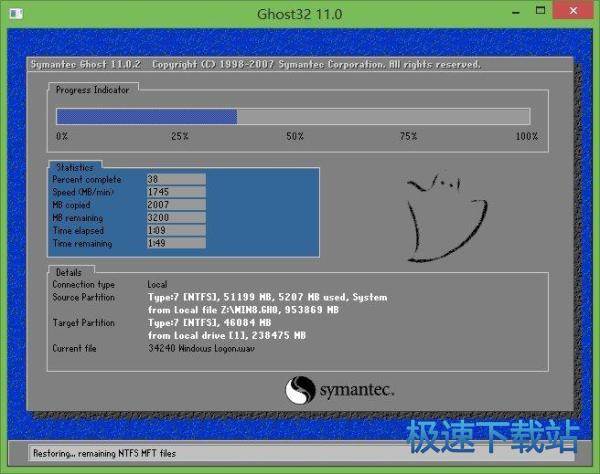
Task: Click the Symantec Ghost 11.0.2 copyright header
Action: point(255,64)
